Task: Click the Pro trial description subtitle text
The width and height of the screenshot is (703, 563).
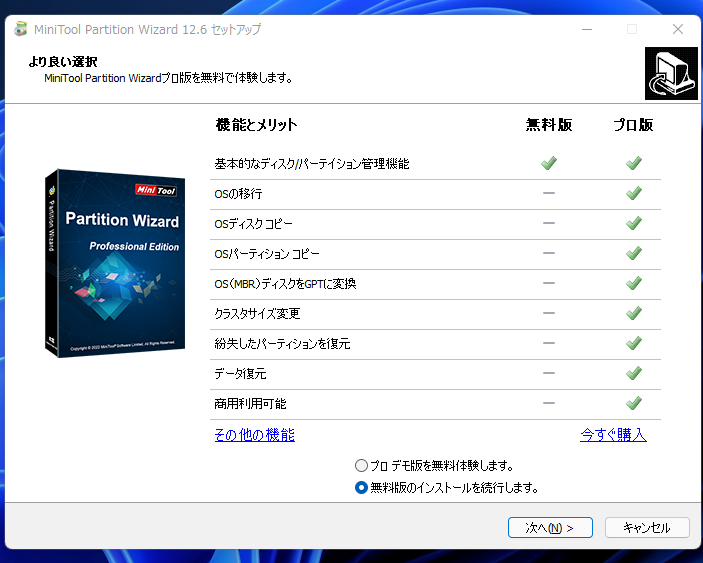Action: click(x=169, y=78)
